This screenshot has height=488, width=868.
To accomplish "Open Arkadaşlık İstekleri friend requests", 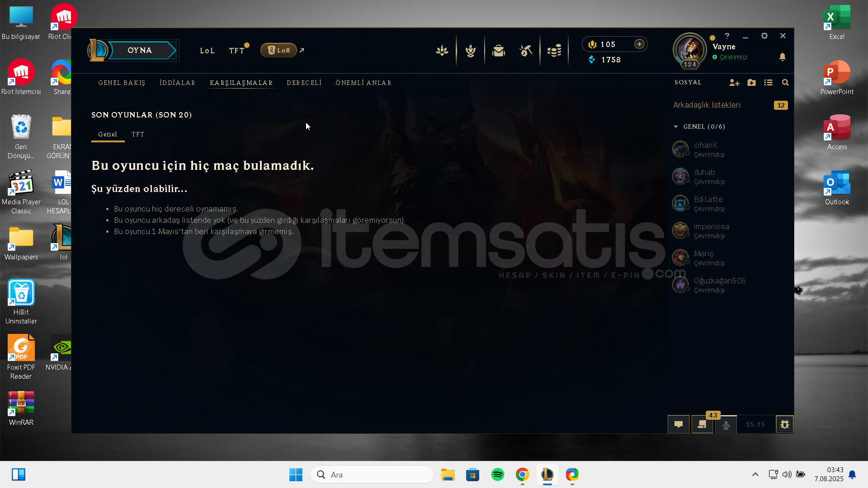I will 707,105.
